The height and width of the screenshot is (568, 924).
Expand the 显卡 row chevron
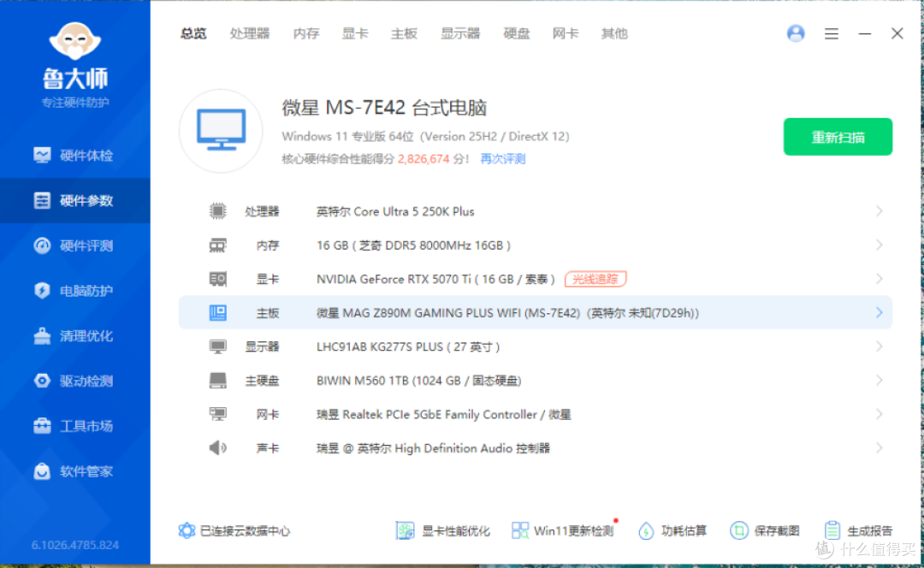point(880,279)
